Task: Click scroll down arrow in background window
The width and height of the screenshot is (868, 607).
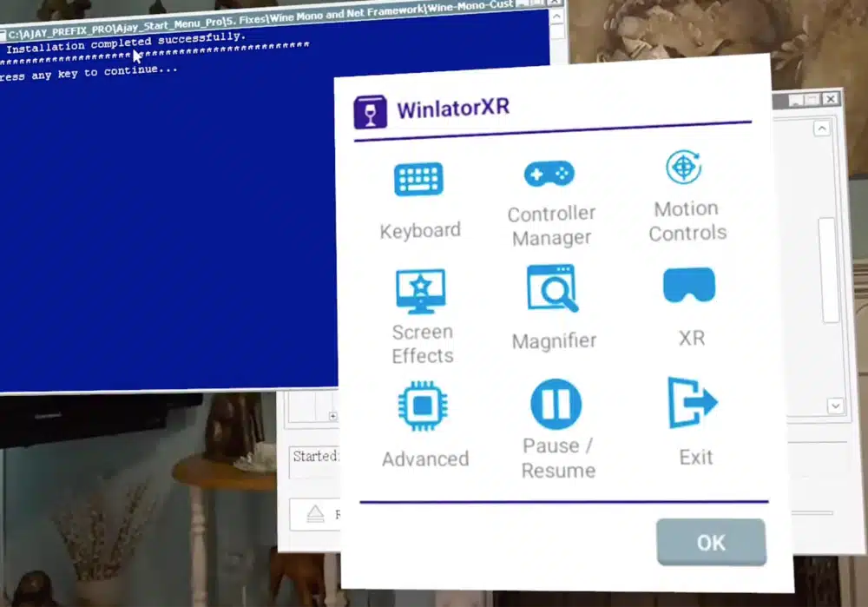Action: point(835,406)
